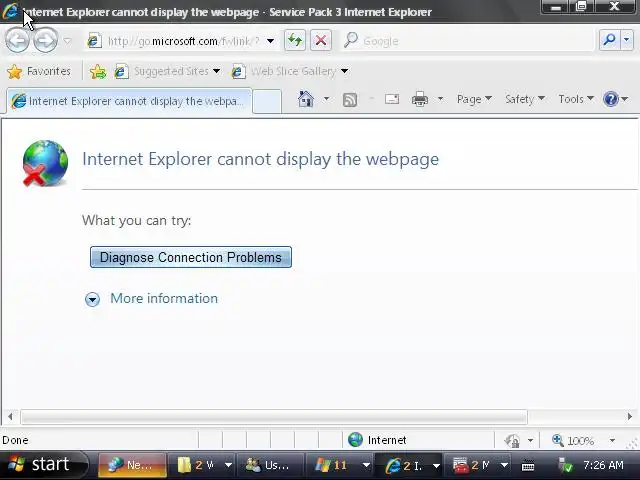
Task: Open recent pages dropdown beside Forward button
Action: [x=67, y=41]
